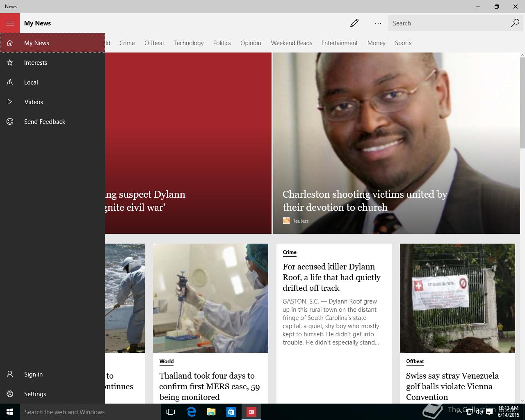Switch to the Offbeat tab
Viewport: 525px width, 420px height.
pos(154,43)
